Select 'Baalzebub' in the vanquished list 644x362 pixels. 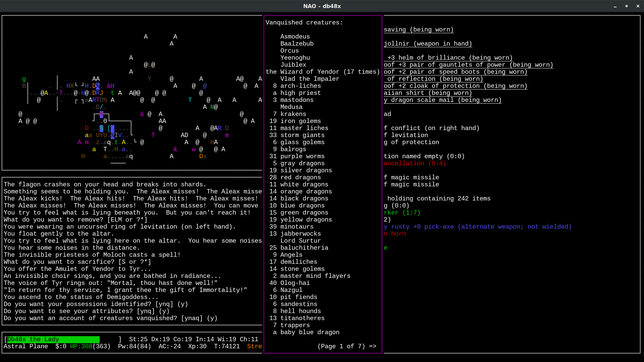[297, 44]
